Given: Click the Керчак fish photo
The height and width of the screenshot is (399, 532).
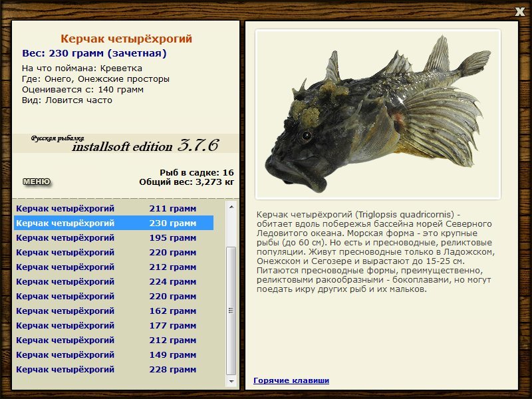Looking at the screenshot, I should (378, 114).
